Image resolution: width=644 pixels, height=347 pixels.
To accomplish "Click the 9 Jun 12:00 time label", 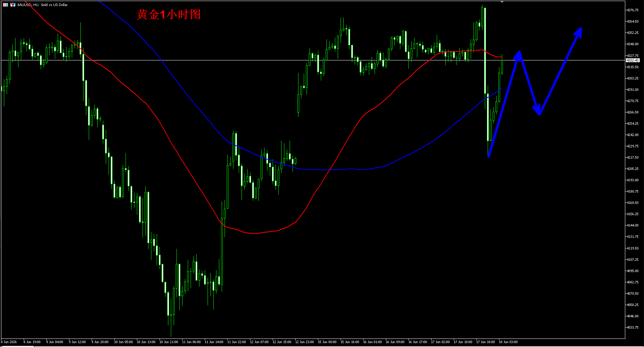I will point(77,342).
